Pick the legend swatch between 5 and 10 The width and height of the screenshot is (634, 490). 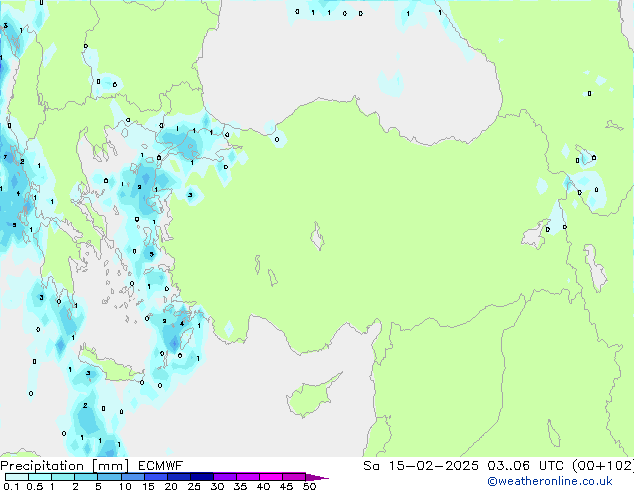point(110,477)
